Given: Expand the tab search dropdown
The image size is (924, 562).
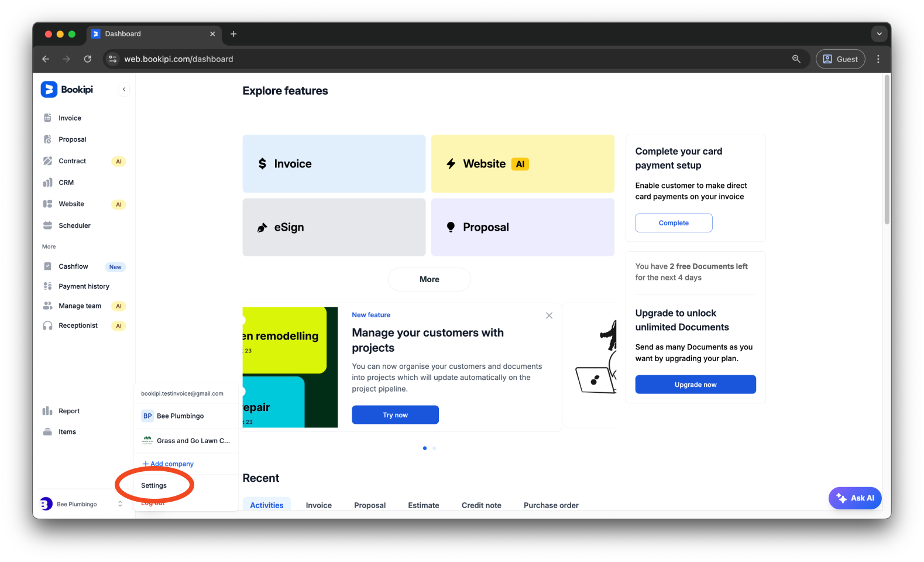Looking at the screenshot, I should click(x=879, y=34).
